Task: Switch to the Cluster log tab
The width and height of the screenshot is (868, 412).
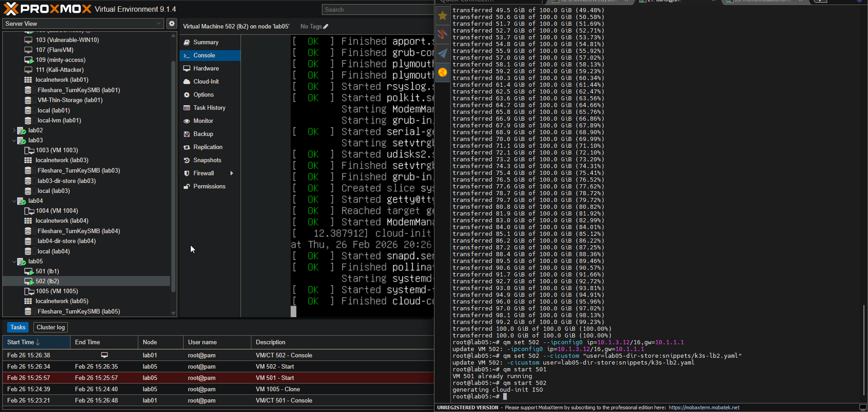Action: point(51,328)
